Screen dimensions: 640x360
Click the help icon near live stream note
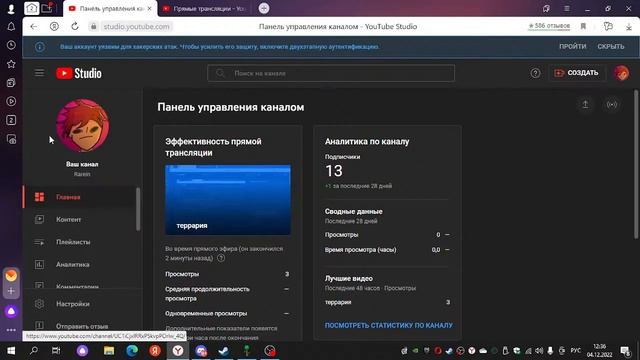(221, 258)
